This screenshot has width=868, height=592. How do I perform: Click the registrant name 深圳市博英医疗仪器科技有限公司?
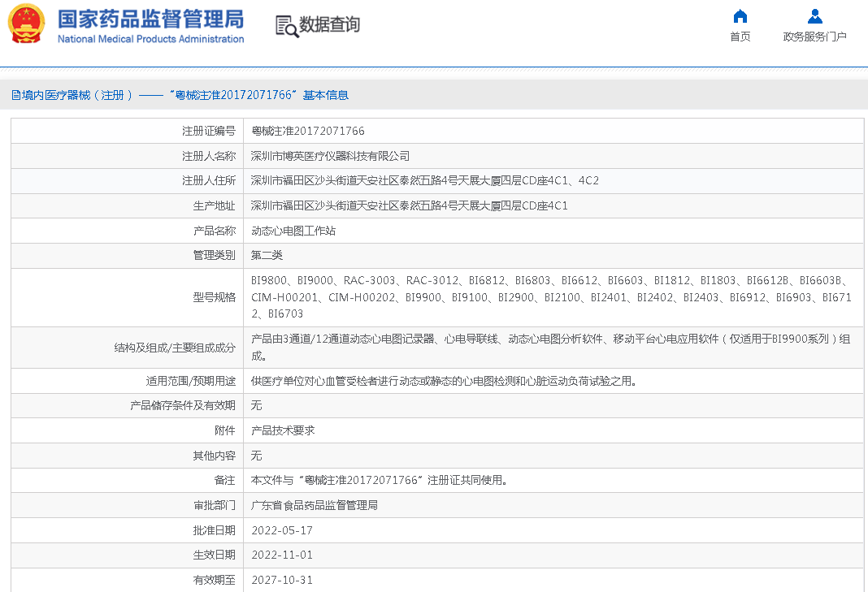[x=330, y=156]
